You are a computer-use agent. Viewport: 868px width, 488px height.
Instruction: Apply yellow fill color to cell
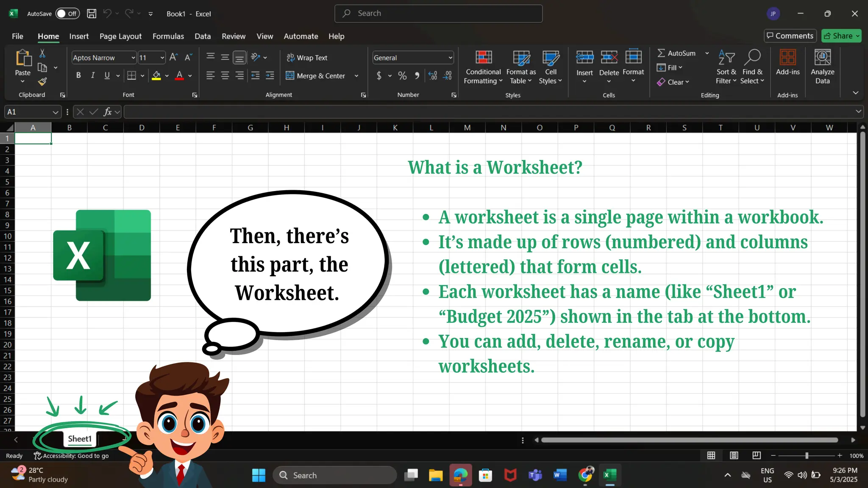pyautogui.click(x=156, y=75)
